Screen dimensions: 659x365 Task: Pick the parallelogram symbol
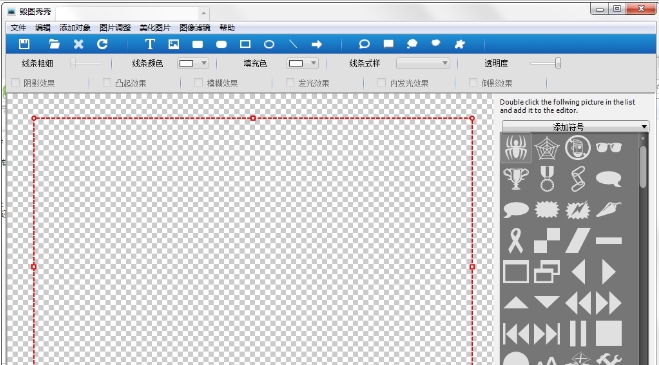click(578, 241)
